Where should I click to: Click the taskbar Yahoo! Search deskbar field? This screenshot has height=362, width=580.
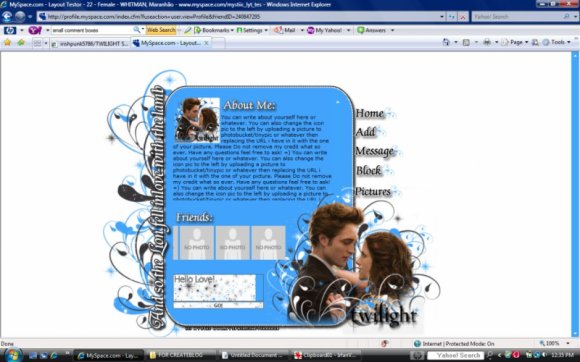[455, 355]
